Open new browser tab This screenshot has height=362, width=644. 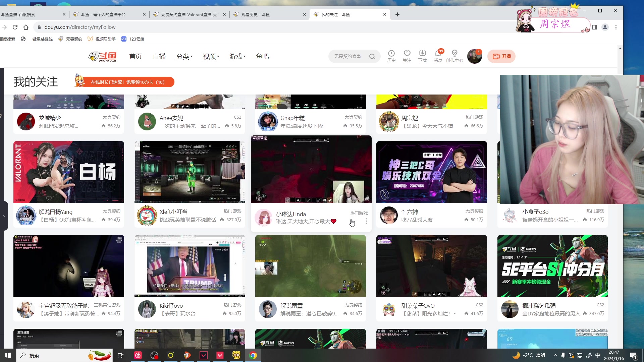pos(397,14)
